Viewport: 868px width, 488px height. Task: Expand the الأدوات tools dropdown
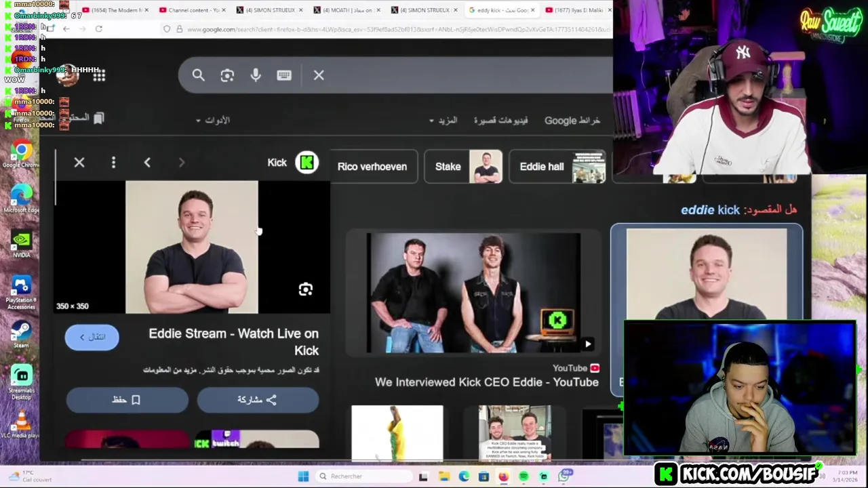pyautogui.click(x=213, y=120)
